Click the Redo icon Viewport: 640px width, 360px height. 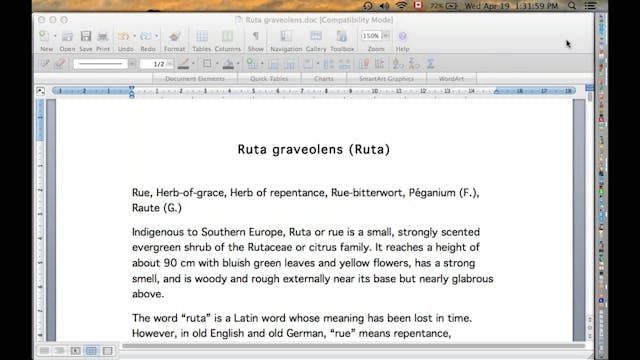(x=146, y=36)
